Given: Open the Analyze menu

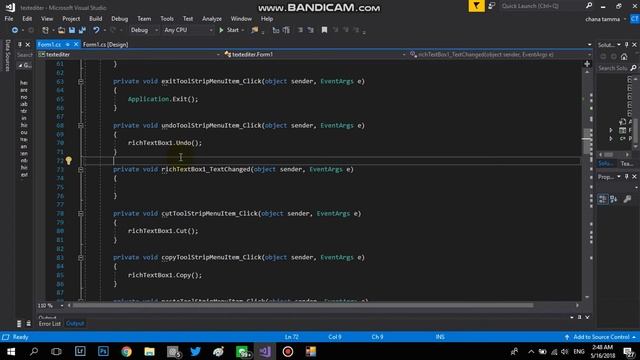Looking at the screenshot, I should pyautogui.click(x=212, y=19).
